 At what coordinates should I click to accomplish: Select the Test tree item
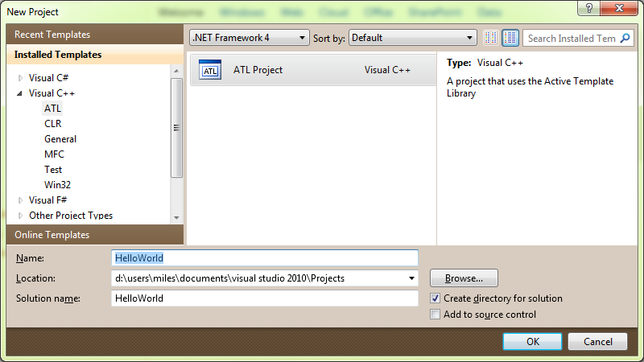click(53, 170)
